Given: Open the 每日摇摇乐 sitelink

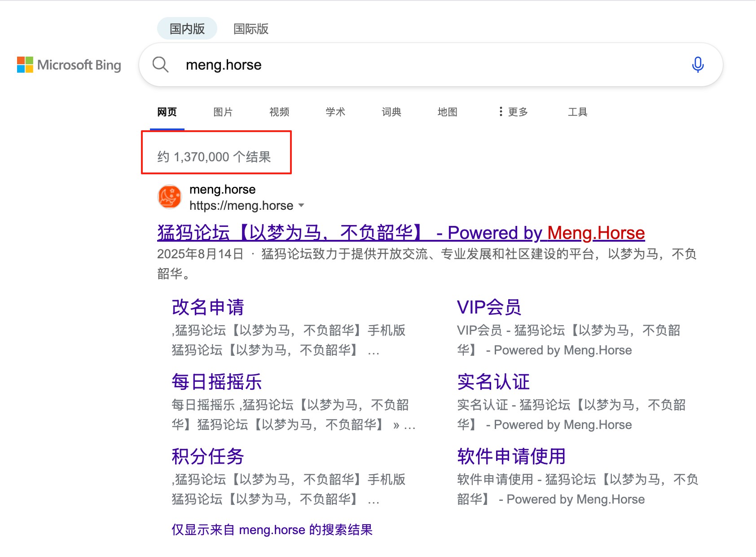Looking at the screenshot, I should tap(217, 382).
